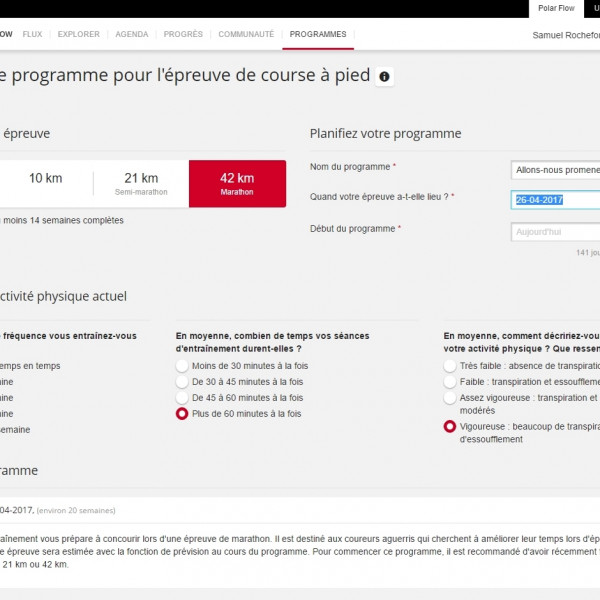
Task: Open the Flux tab
Action: coord(32,34)
